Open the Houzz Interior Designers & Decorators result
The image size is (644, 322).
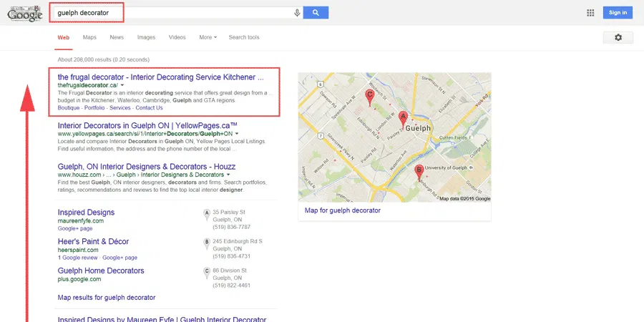147,167
